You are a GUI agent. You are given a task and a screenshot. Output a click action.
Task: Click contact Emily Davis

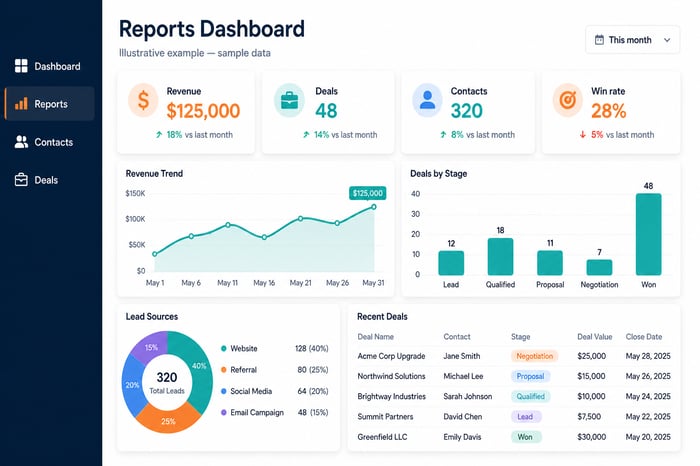point(462,437)
